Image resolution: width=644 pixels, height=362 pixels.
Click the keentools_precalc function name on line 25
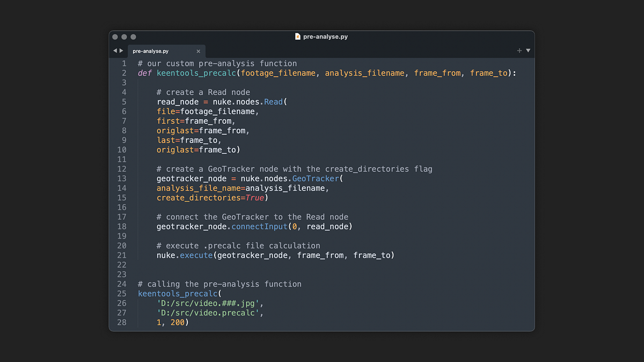pyautogui.click(x=178, y=293)
